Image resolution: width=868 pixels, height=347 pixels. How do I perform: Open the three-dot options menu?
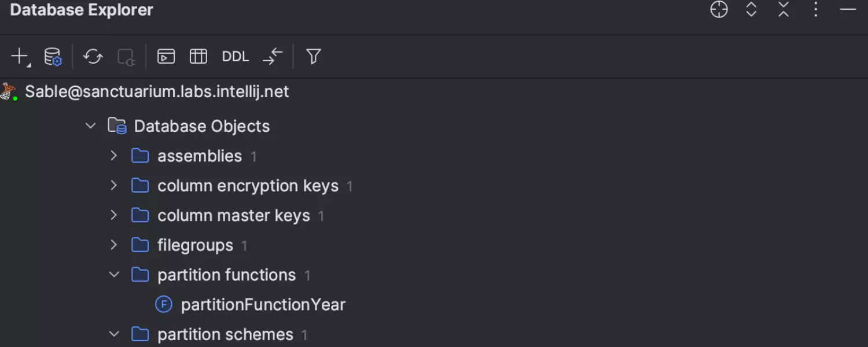point(816,10)
